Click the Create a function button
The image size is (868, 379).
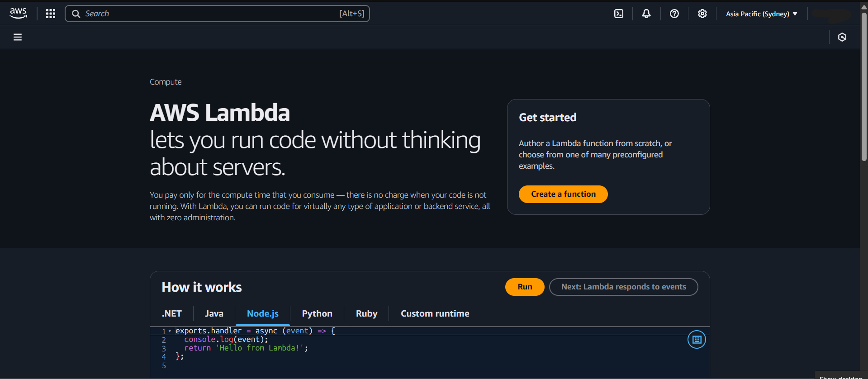(563, 194)
